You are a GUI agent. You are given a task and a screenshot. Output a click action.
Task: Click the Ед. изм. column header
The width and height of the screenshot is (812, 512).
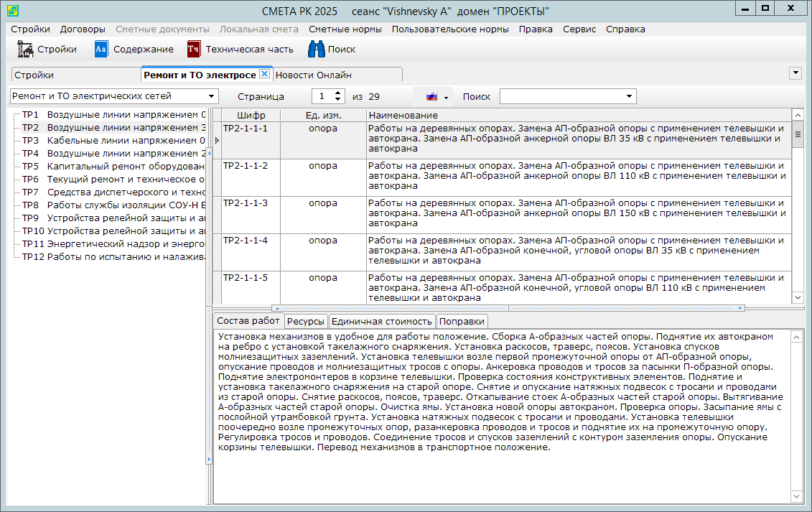coord(323,115)
